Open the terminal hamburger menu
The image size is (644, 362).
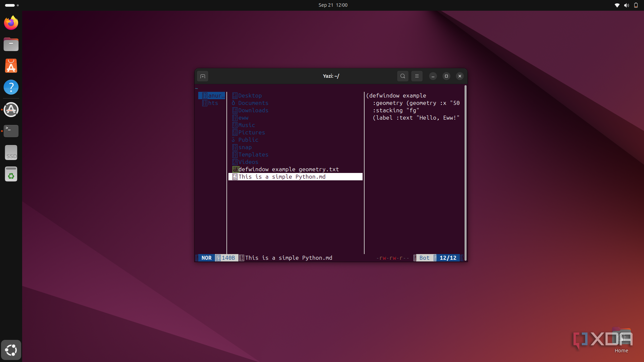coord(417,76)
